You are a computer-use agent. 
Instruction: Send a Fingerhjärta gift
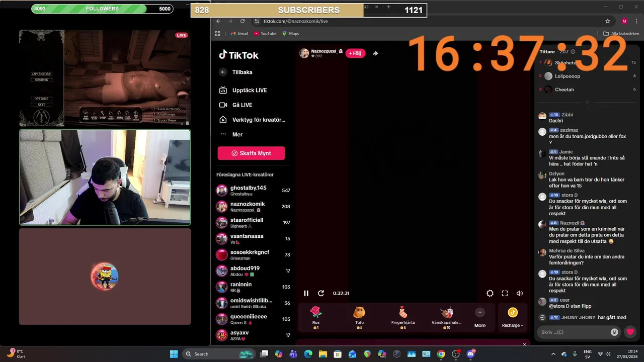(x=403, y=318)
